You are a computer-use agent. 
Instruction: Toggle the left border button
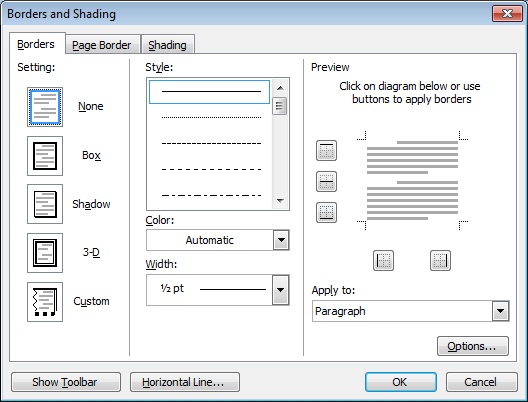coord(383,260)
